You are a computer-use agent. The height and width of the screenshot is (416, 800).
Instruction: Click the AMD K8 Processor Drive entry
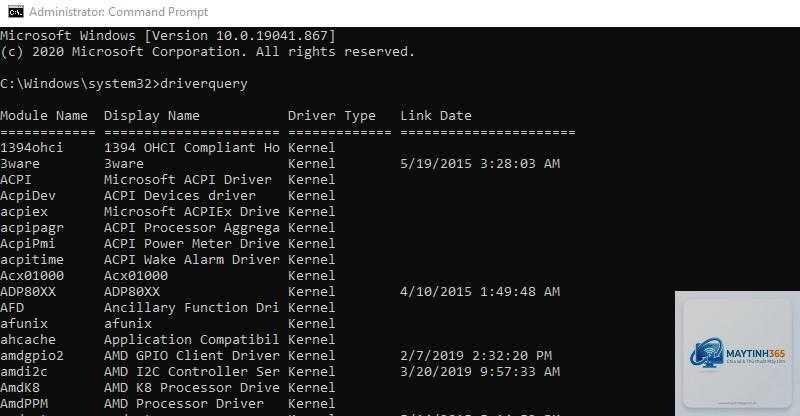(x=192, y=388)
